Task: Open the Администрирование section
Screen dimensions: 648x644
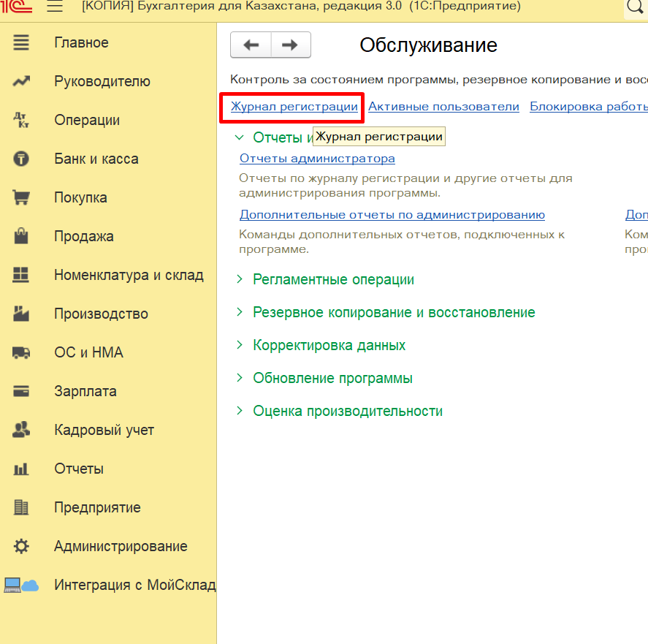Action: click(x=121, y=546)
